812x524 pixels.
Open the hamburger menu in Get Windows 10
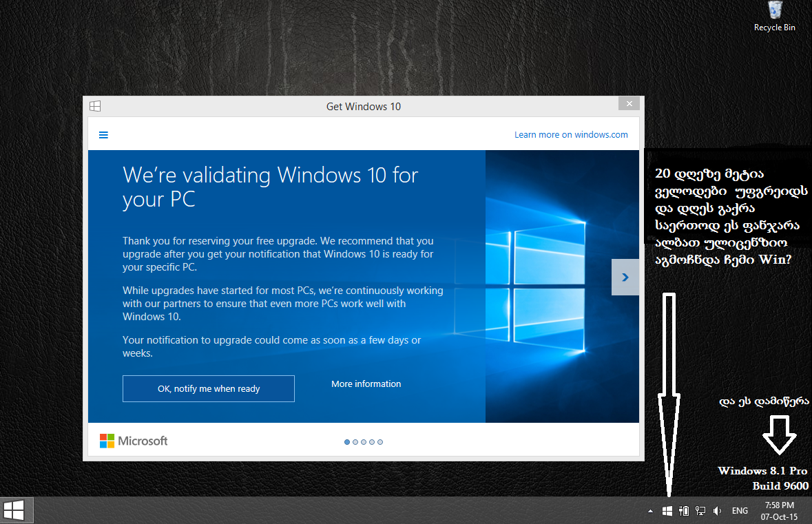103,135
